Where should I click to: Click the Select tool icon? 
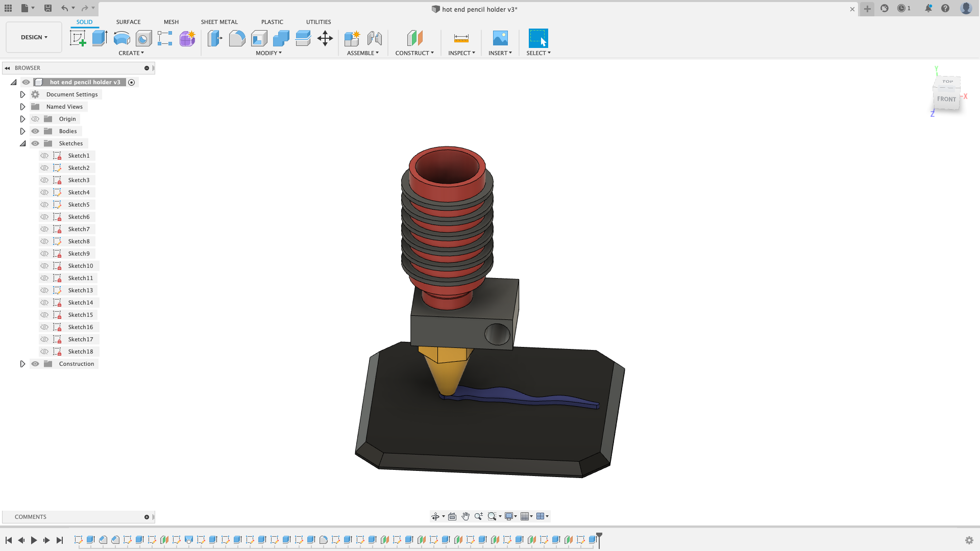(x=538, y=38)
